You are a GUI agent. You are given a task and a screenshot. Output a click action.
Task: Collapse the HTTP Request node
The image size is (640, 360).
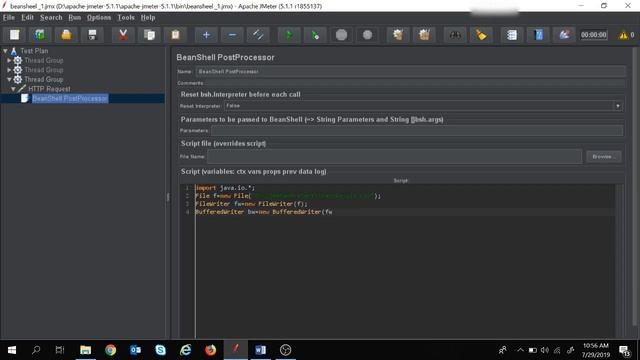coord(13,89)
